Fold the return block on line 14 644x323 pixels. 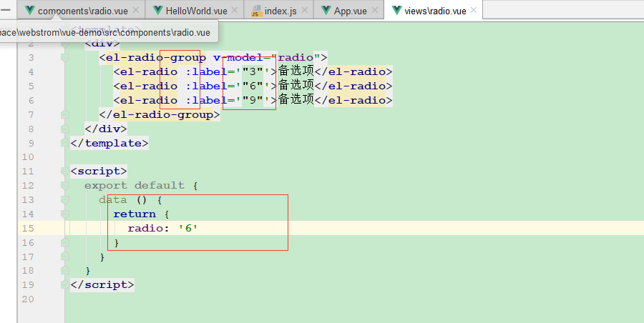click(65, 214)
